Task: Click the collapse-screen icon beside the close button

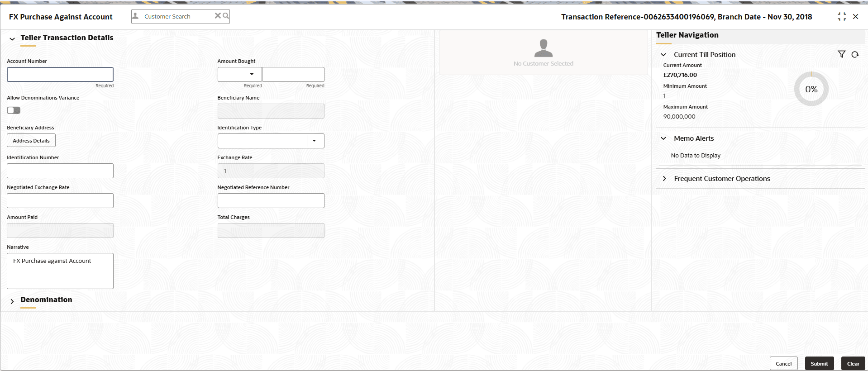Action: coord(842,17)
